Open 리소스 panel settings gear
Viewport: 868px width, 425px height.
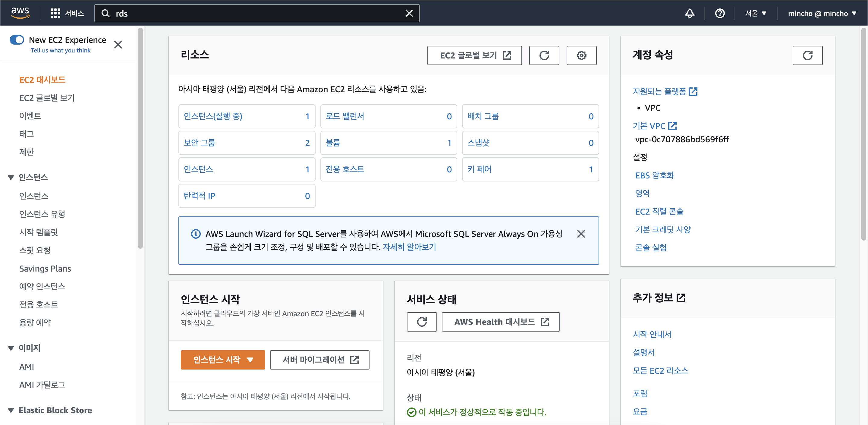tap(581, 55)
